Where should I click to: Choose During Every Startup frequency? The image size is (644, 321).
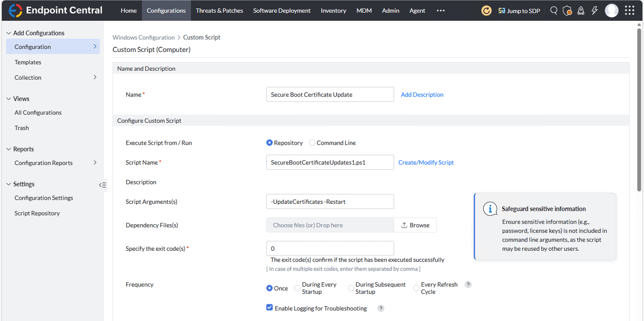pos(297,288)
